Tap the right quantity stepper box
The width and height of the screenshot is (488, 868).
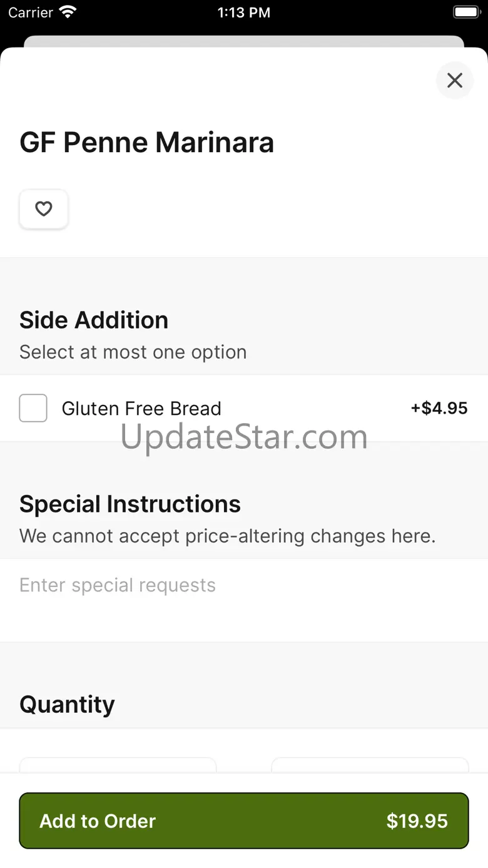[370, 765]
